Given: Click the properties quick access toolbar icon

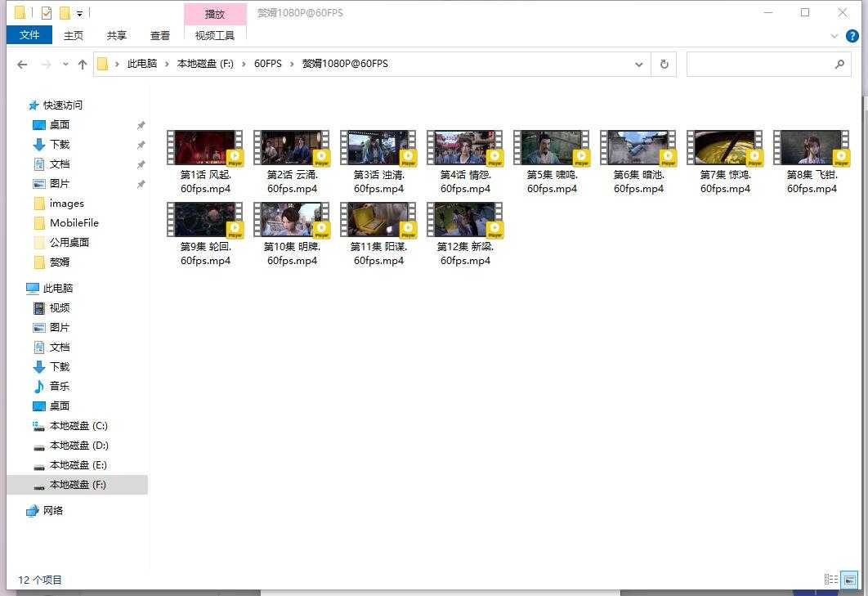Looking at the screenshot, I should pos(47,13).
